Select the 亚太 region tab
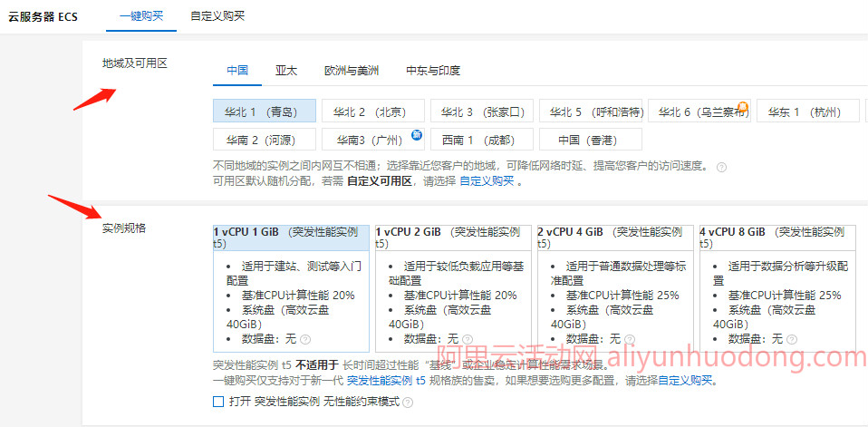The image size is (868, 427). (286, 71)
